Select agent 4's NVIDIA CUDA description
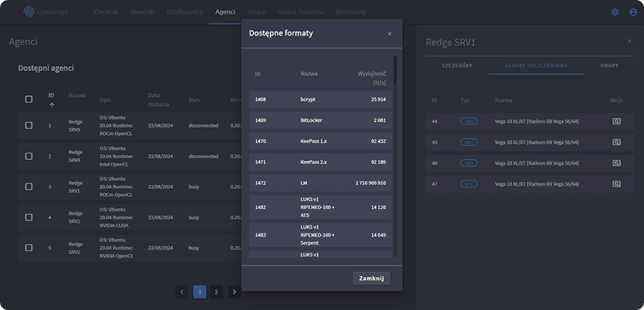 116,217
